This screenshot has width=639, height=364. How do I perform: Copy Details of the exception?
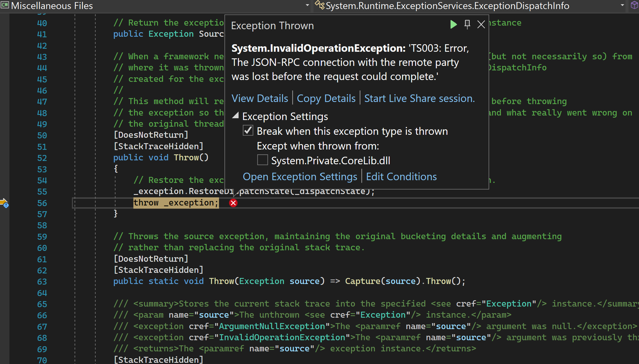click(326, 98)
